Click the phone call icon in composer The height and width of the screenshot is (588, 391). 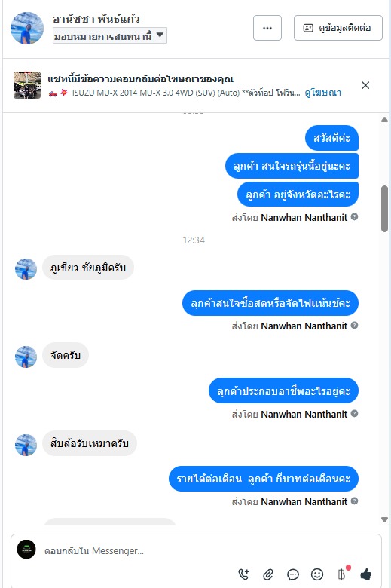click(x=243, y=574)
